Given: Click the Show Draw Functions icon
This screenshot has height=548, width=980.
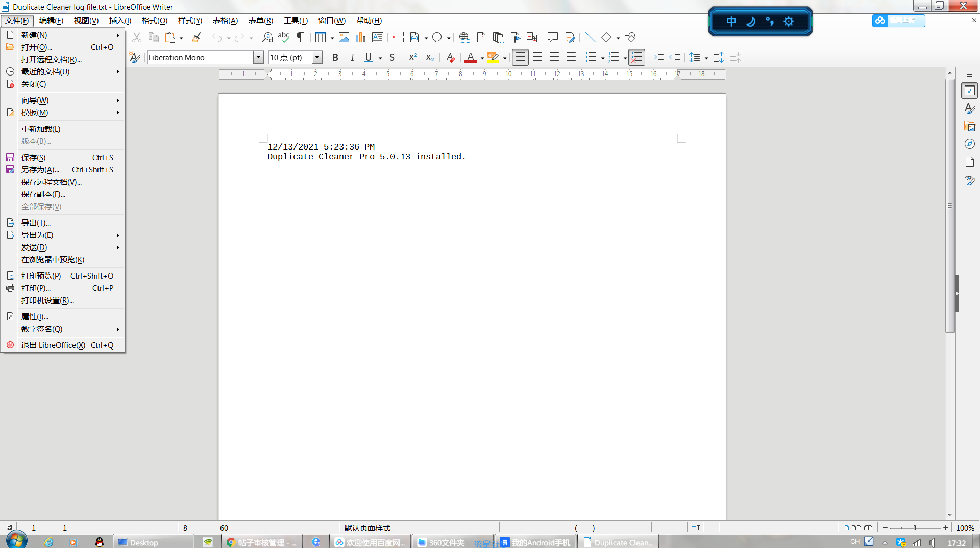Looking at the screenshot, I should (630, 37).
